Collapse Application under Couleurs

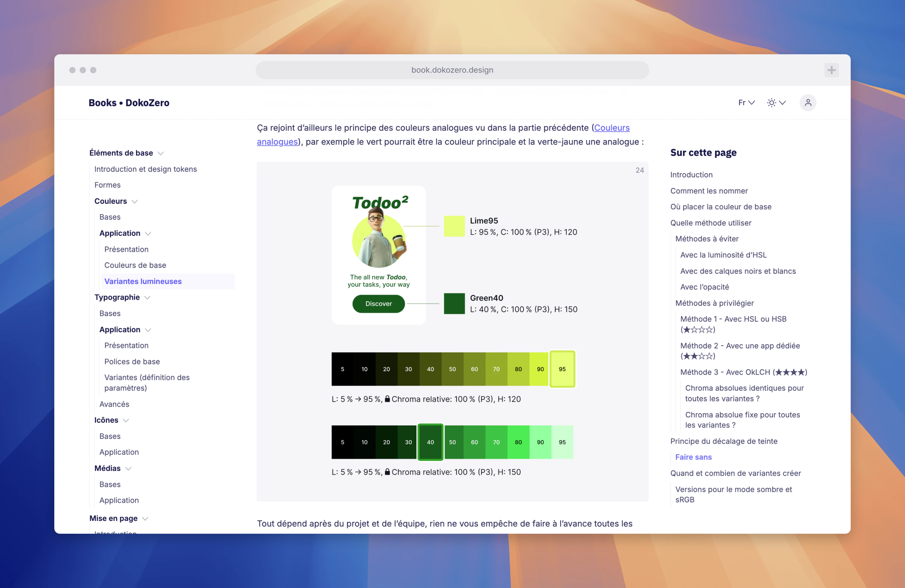tap(148, 233)
